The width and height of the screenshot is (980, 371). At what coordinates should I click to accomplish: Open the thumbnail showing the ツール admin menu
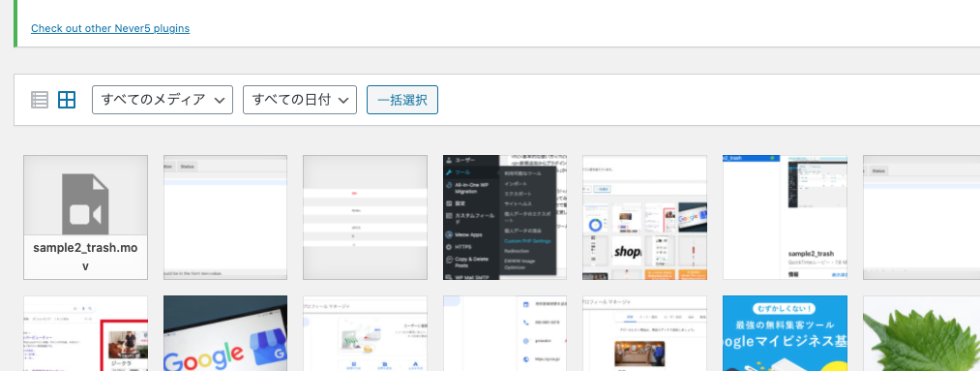pos(505,217)
